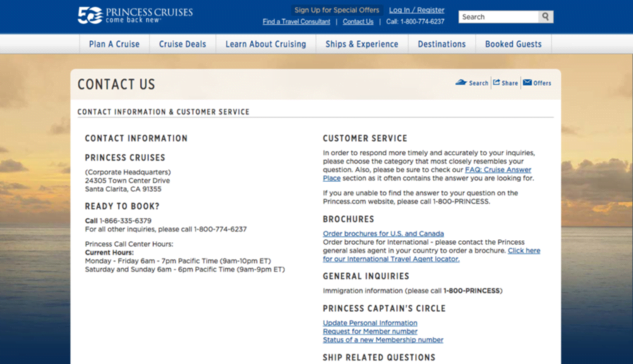Click the magnifier search button
This screenshot has width=633, height=364.
pyautogui.click(x=545, y=16)
